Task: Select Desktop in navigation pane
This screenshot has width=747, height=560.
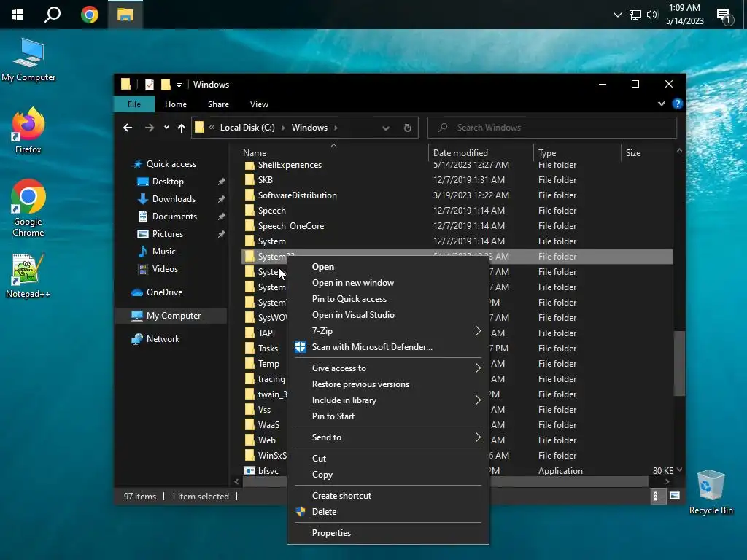Action: [168, 182]
